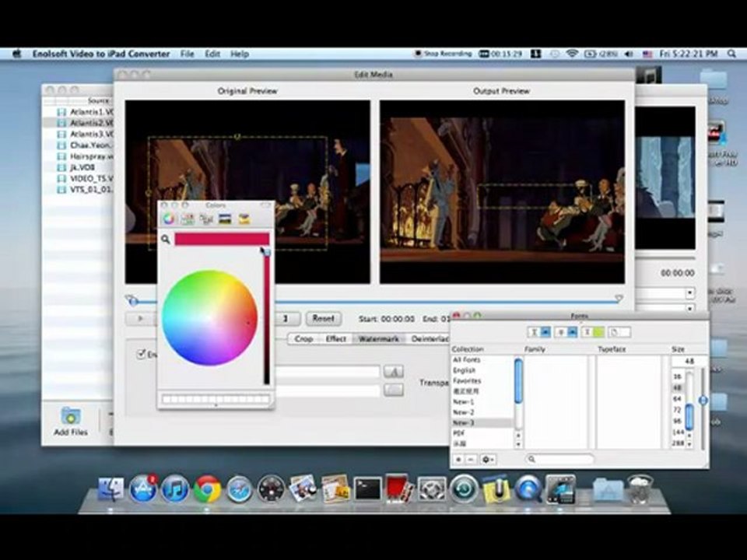
Task: Select the crayons mode in Colors
Action: 244,219
